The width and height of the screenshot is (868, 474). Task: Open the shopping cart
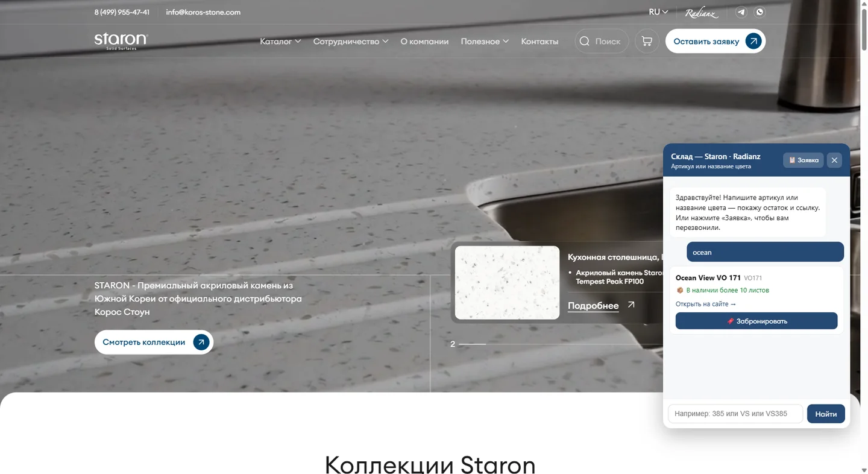(647, 41)
